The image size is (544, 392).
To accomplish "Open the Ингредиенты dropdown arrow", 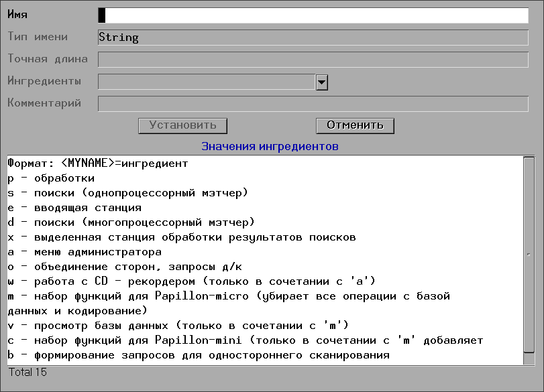I will tap(321, 82).
